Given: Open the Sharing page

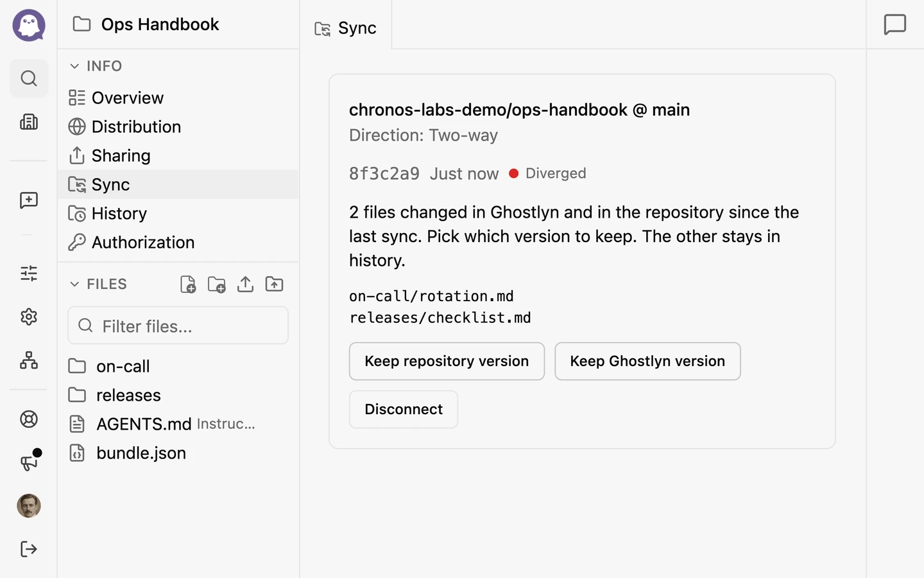Looking at the screenshot, I should pyautogui.click(x=178, y=155).
